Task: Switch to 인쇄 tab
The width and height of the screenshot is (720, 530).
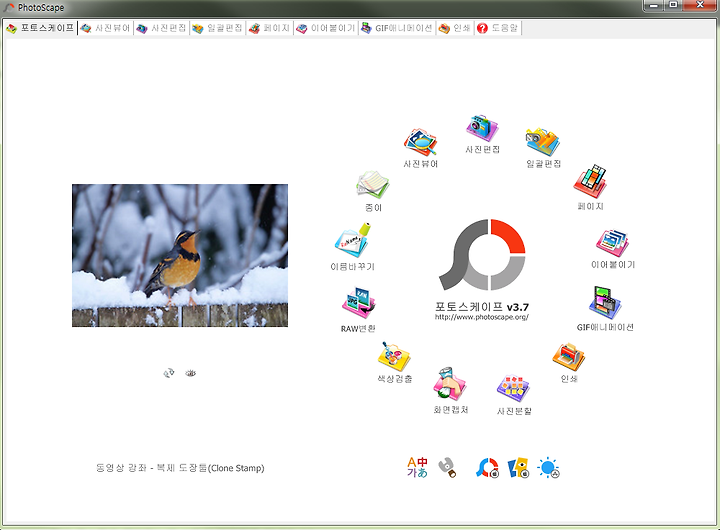Action: point(455,28)
